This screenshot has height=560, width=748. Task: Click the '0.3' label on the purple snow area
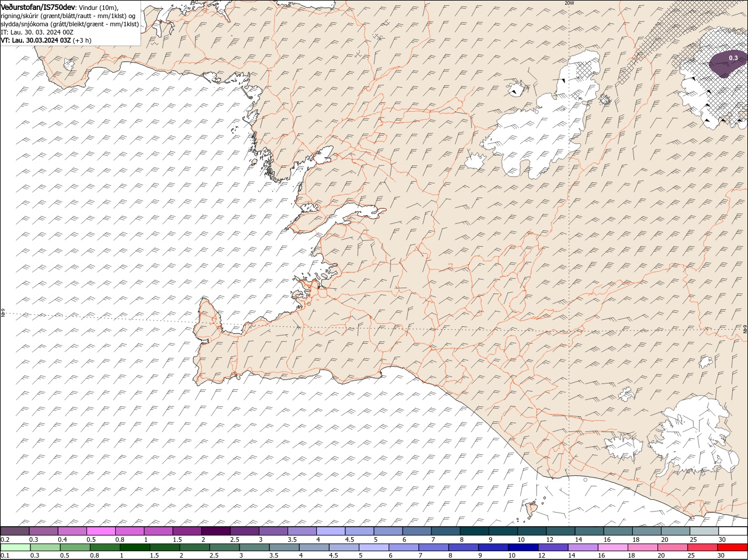point(733,58)
